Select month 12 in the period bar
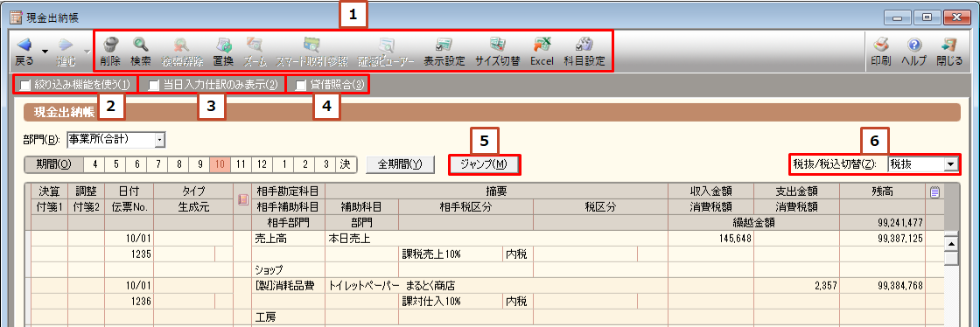The image size is (980, 327). (262, 164)
